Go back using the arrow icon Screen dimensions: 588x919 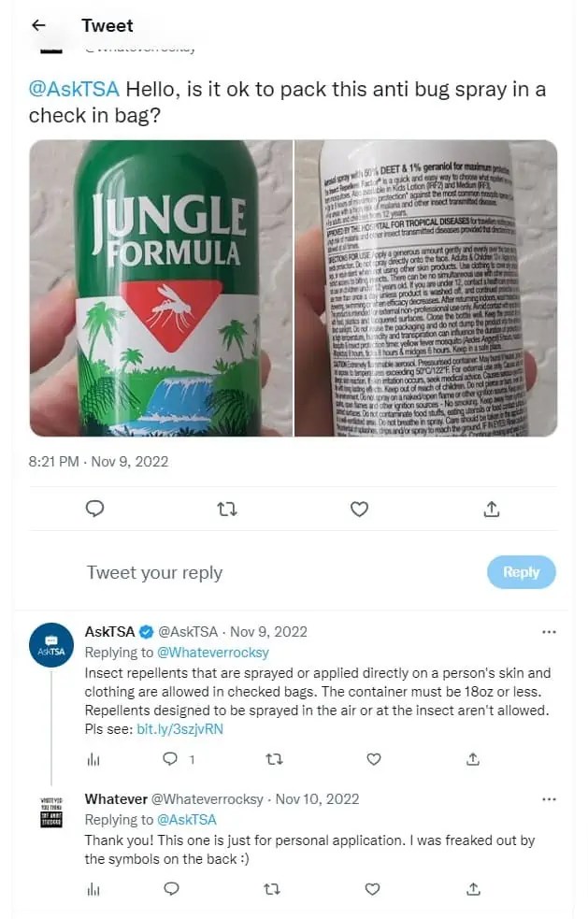point(38,24)
